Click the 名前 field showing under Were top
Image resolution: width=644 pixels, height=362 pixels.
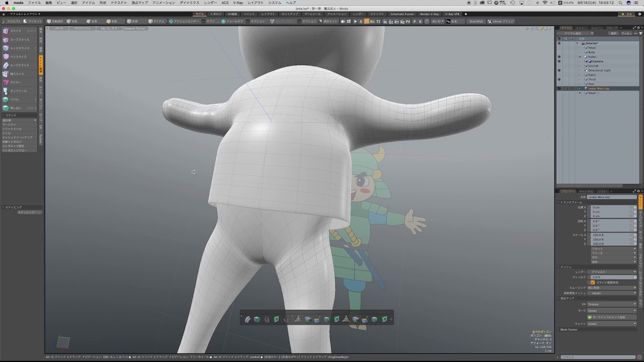pyautogui.click(x=612, y=197)
